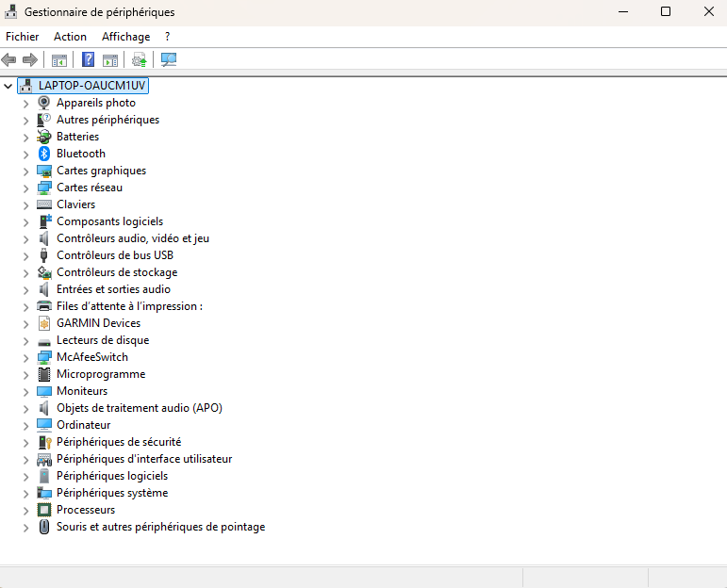Click the Bluetooth icon in the device tree
The height and width of the screenshot is (588, 727).
[43, 154]
